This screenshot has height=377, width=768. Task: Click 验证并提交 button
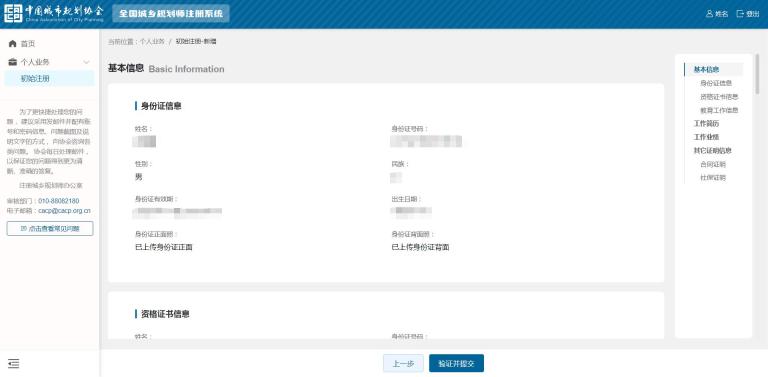(456, 363)
